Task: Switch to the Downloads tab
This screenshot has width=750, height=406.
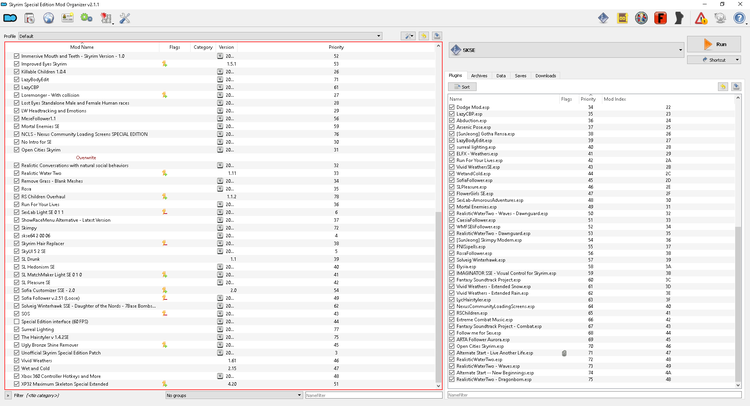Action: pos(545,76)
